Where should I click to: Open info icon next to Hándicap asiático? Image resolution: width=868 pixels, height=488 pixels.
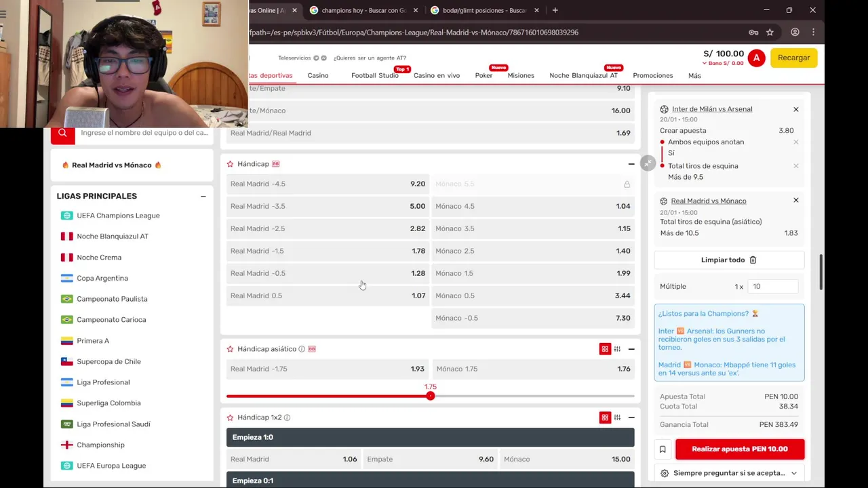(x=302, y=349)
